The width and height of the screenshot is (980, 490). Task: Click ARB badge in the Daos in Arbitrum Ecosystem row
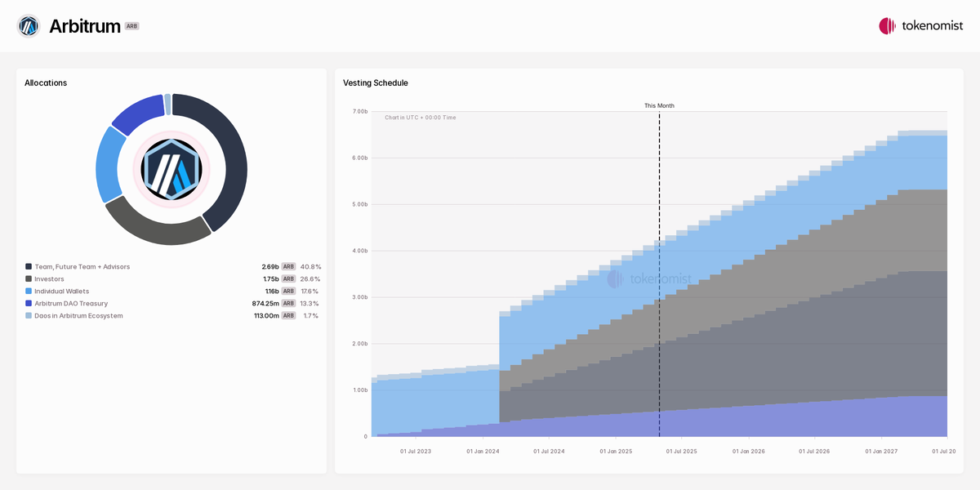pos(288,316)
